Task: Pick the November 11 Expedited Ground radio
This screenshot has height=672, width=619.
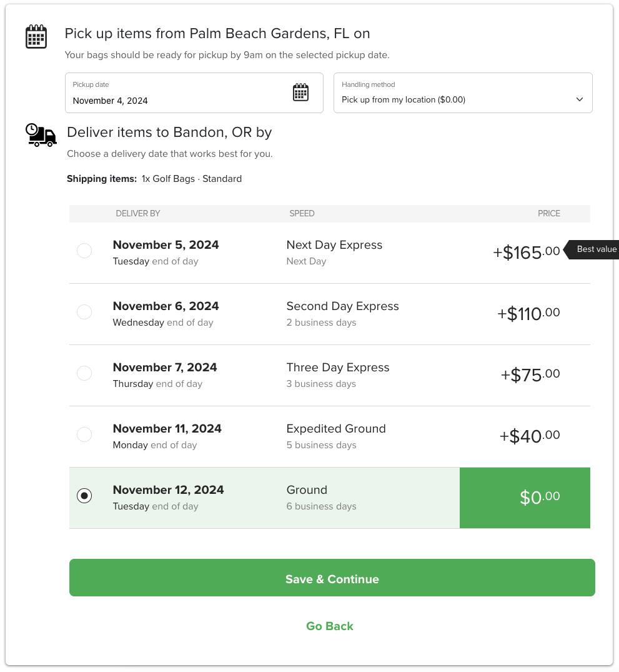Action: [x=84, y=434]
